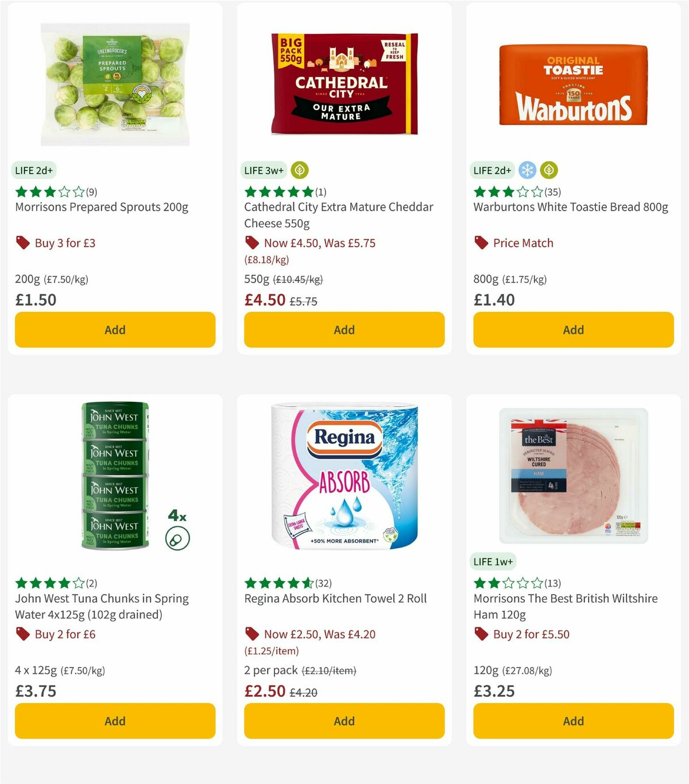The width and height of the screenshot is (689, 784).
Task: Click the snowflake freezable icon on Warburtons bread
Action: [x=527, y=170]
